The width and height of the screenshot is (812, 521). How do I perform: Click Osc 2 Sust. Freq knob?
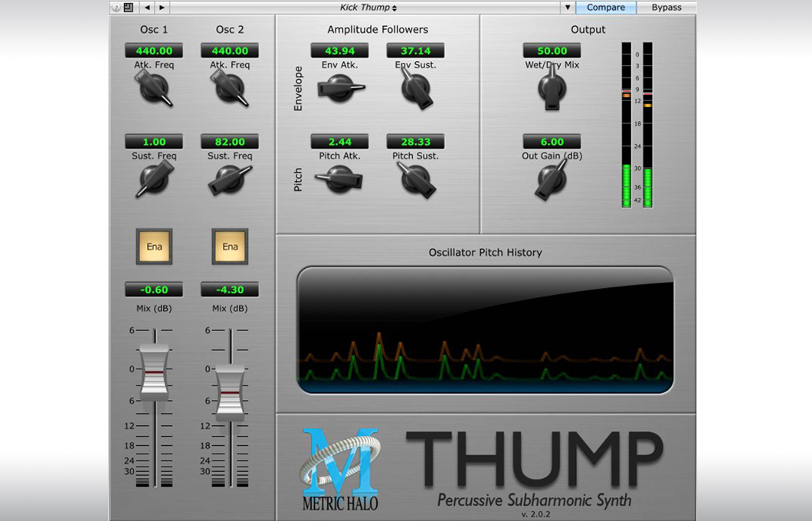click(x=229, y=179)
